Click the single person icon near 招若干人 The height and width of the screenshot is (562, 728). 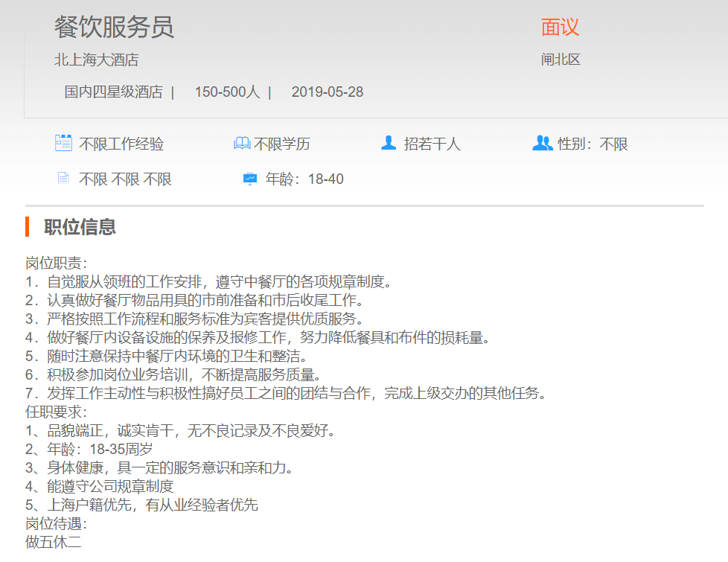coord(388,143)
